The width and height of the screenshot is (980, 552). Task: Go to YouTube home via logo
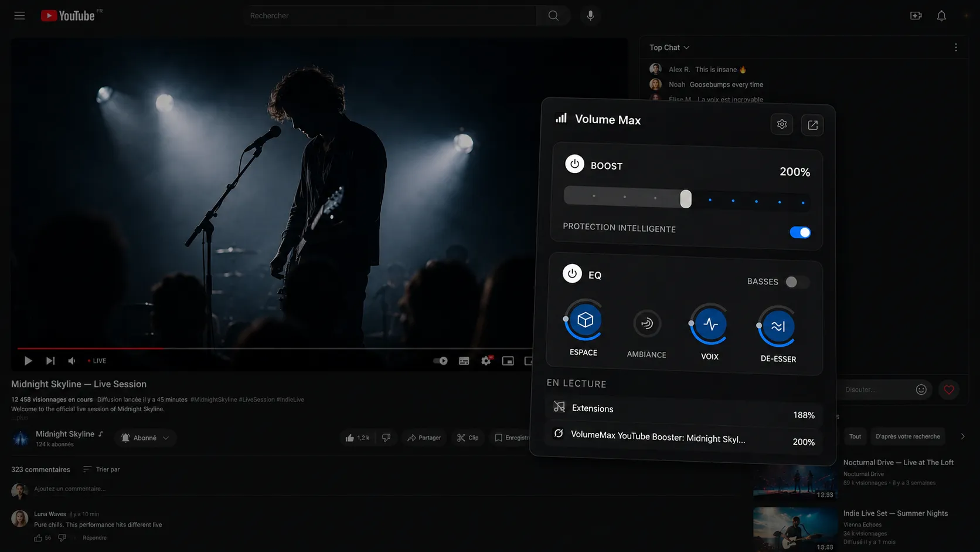coord(68,16)
